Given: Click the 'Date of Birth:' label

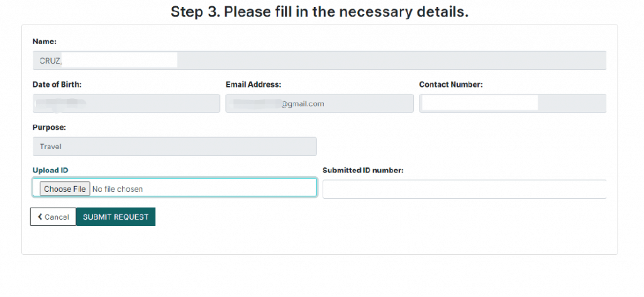Looking at the screenshot, I should tap(57, 84).
